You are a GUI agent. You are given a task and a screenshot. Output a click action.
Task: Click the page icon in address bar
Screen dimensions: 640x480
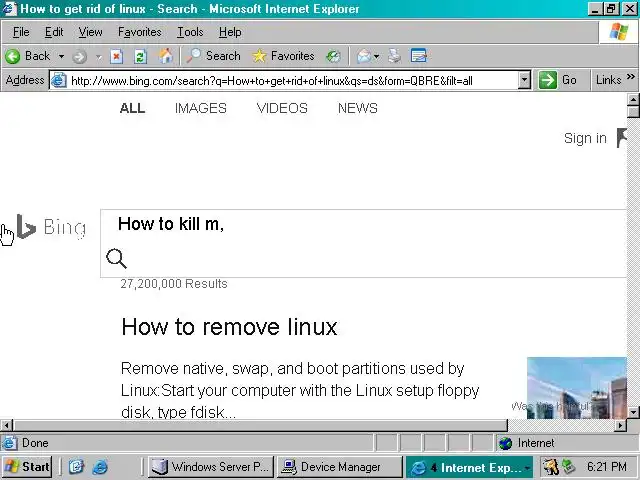click(x=58, y=80)
